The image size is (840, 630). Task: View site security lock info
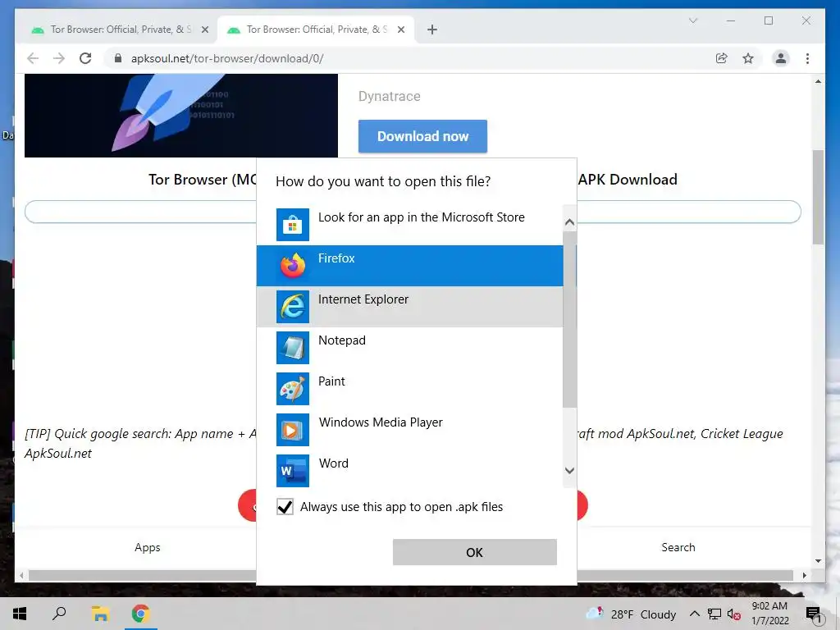pos(118,58)
